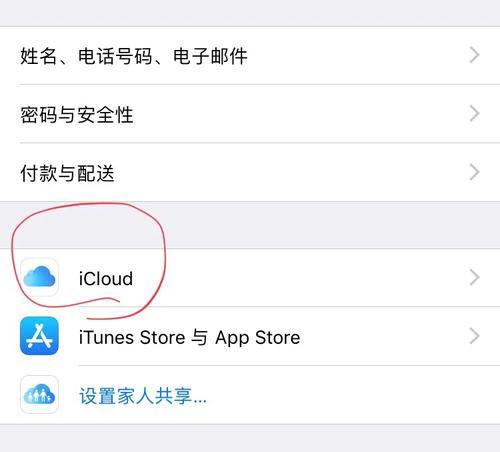Tap the blue App Store icon
The width and height of the screenshot is (500, 452).
pyautogui.click(x=39, y=336)
